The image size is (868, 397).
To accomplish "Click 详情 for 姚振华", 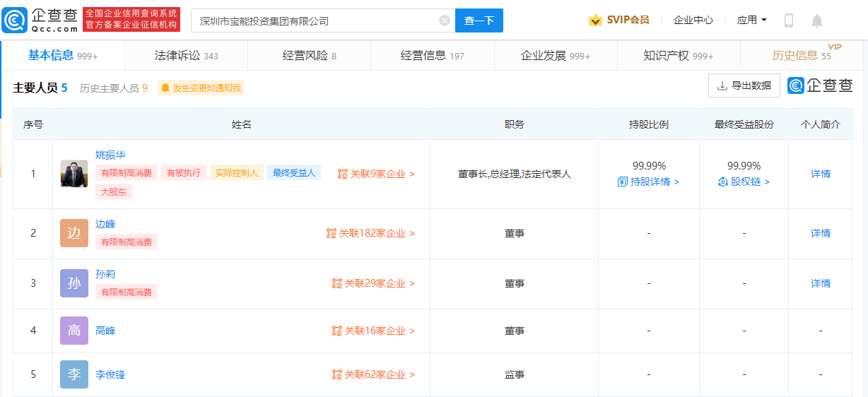I will click(821, 174).
